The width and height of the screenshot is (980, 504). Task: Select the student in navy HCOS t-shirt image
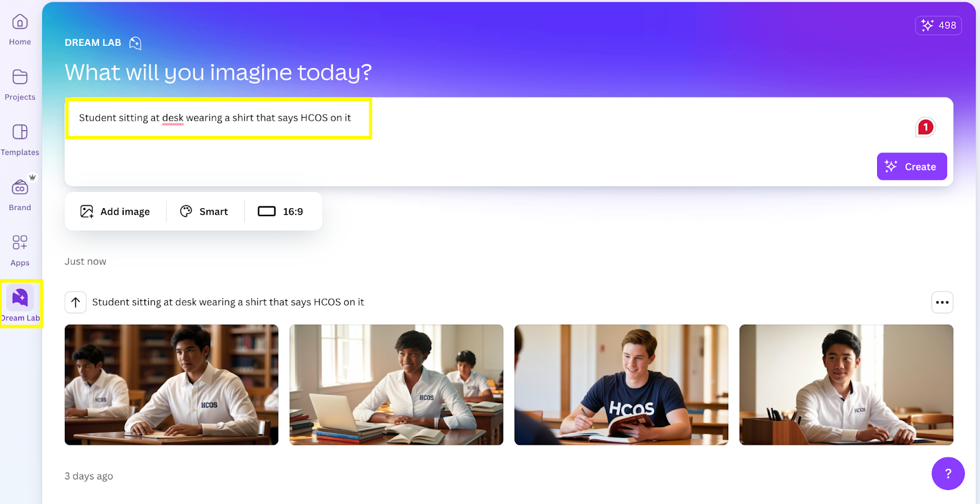(621, 385)
